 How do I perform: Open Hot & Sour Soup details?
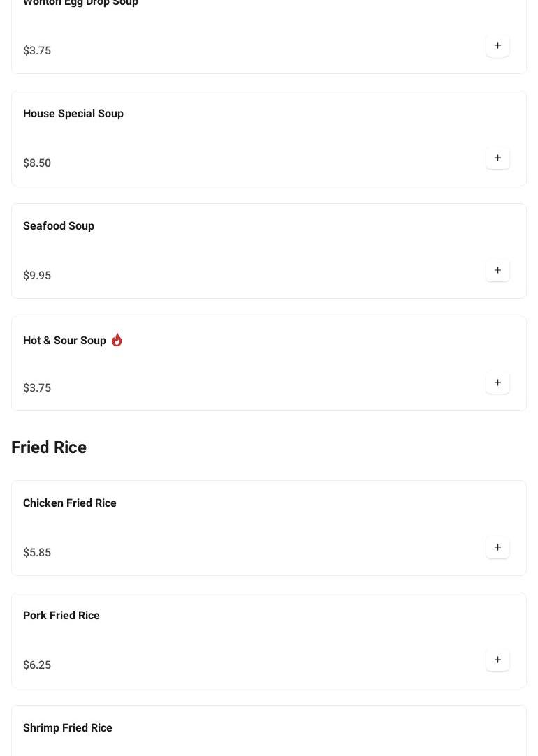point(64,341)
